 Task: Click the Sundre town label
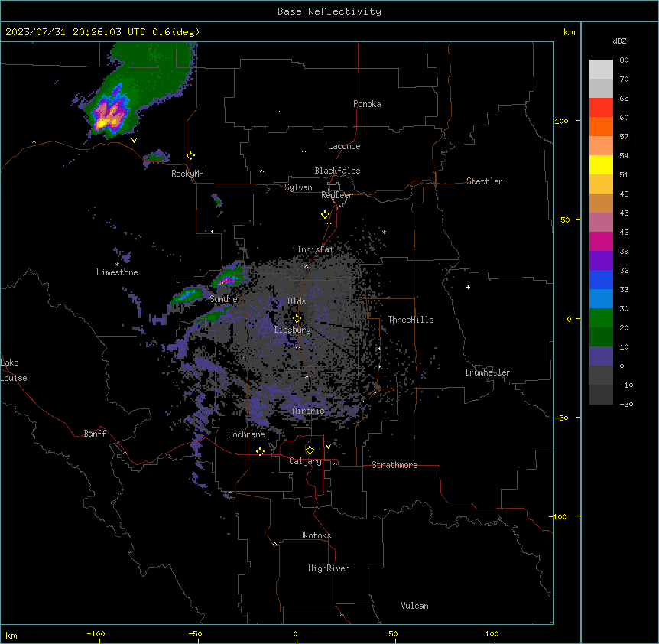tap(223, 299)
